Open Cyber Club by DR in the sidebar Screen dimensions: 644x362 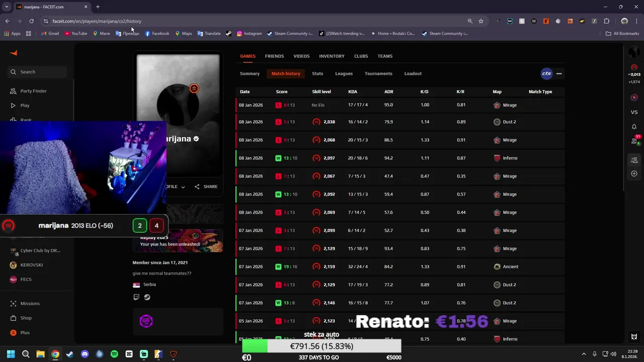(35, 250)
